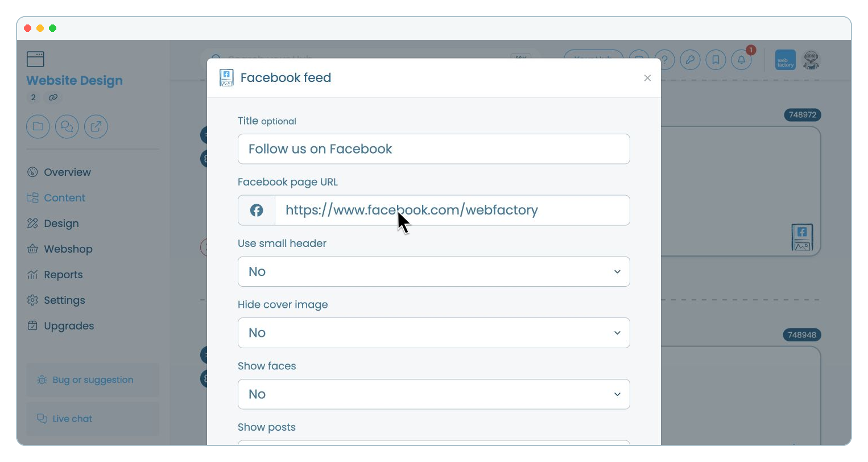Open the bookmark icon in header

(716, 60)
